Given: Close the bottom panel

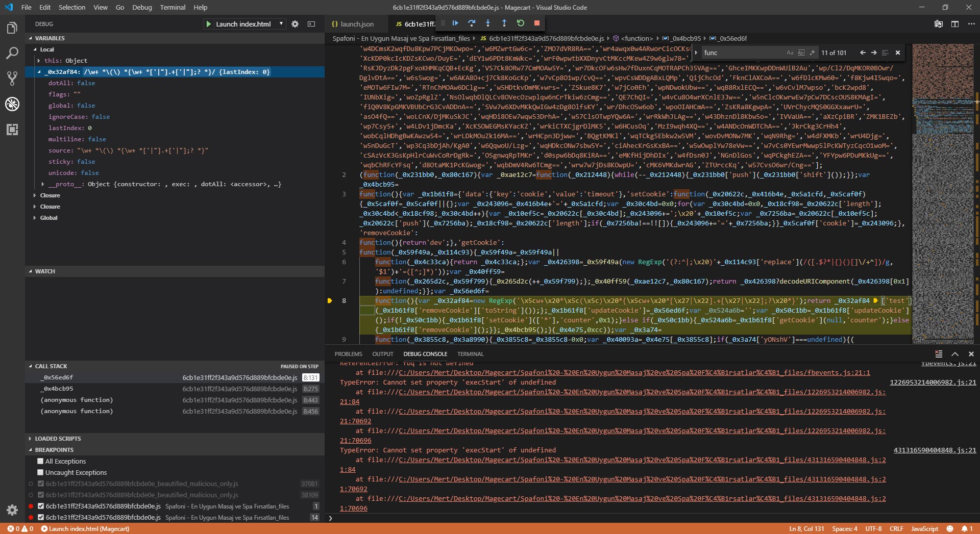Looking at the screenshot, I should point(971,354).
